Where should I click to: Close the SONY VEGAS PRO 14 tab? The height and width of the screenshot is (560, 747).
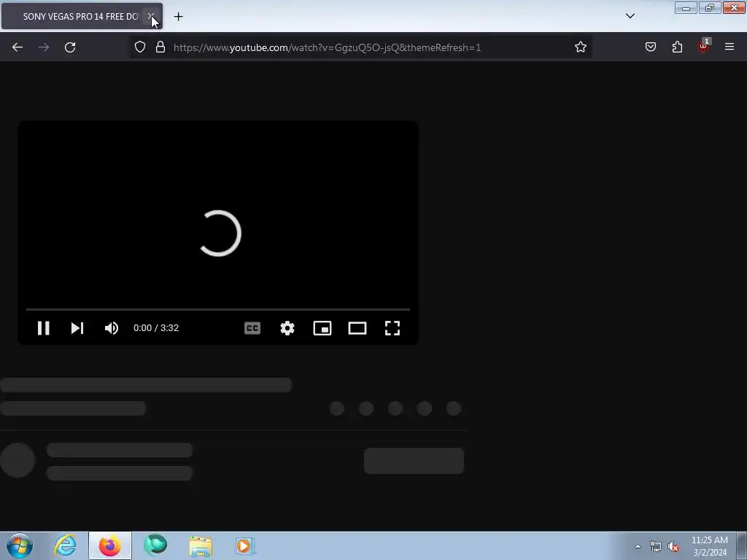[x=150, y=16]
